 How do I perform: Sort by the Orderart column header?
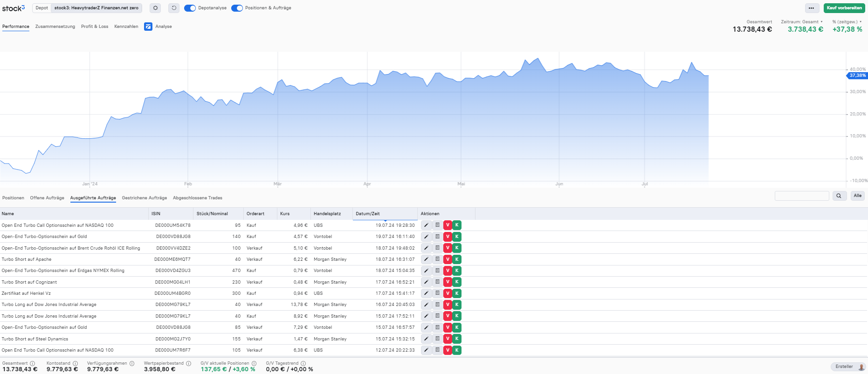[260, 214]
